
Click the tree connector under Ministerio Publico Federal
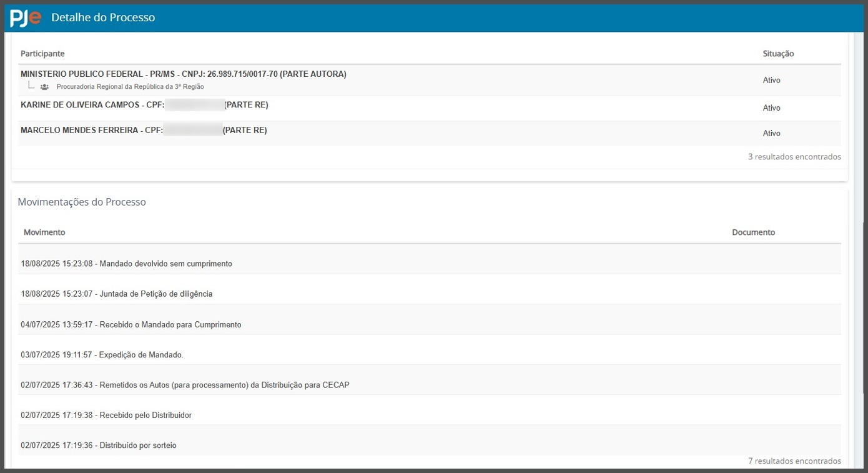coord(31,86)
